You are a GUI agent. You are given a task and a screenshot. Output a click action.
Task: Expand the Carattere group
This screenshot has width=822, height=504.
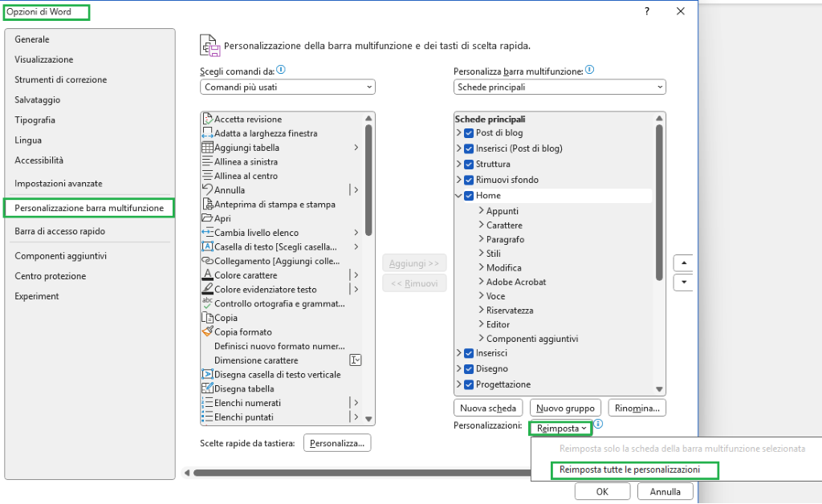click(481, 224)
